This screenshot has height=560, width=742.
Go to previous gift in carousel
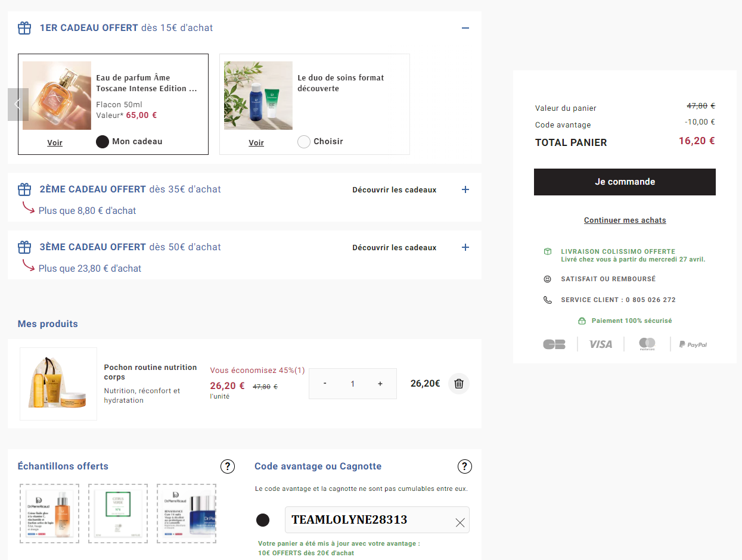(x=18, y=104)
